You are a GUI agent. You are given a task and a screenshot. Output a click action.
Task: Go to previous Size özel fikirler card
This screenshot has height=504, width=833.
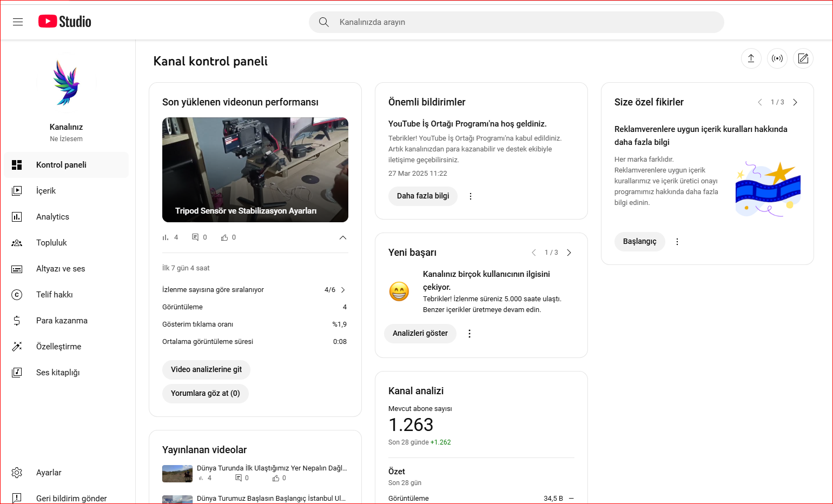click(760, 102)
